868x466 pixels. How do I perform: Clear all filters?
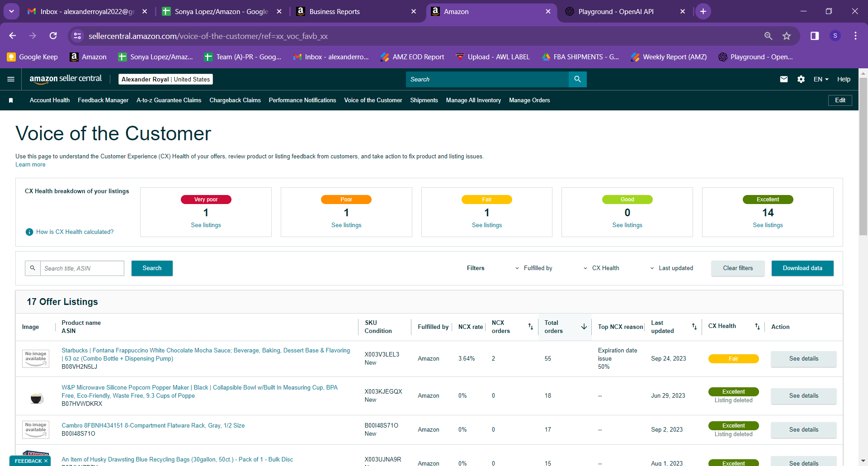pyautogui.click(x=738, y=268)
